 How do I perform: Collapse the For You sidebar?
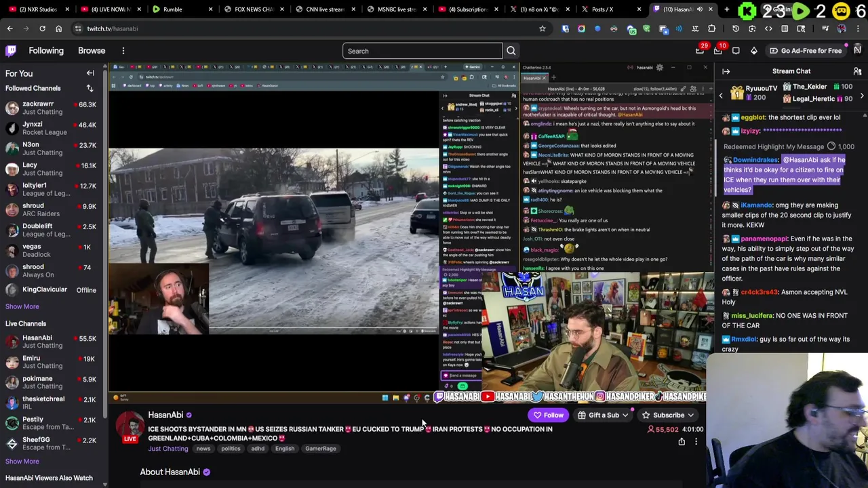[90, 73]
